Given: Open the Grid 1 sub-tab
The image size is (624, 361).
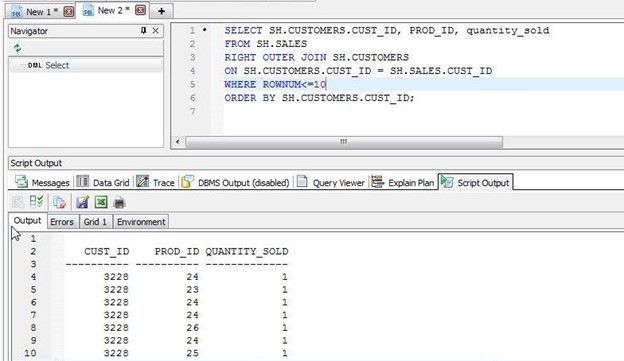Looking at the screenshot, I should (x=95, y=222).
